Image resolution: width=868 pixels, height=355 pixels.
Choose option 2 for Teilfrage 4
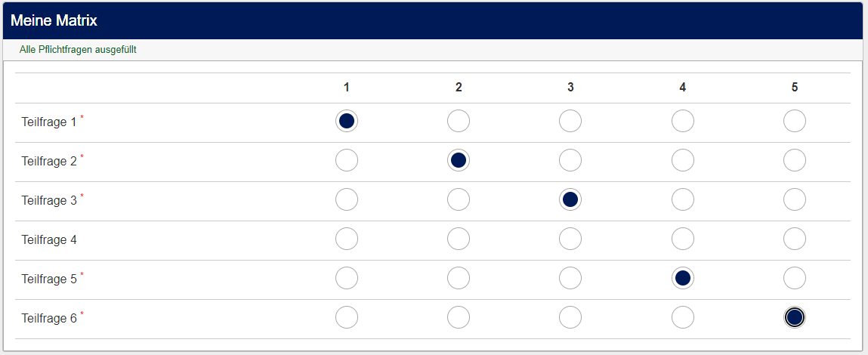click(x=459, y=239)
